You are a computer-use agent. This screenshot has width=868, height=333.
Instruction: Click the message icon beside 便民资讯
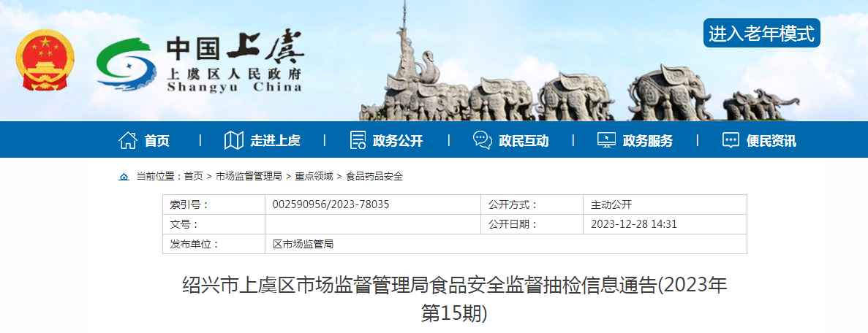click(x=731, y=140)
